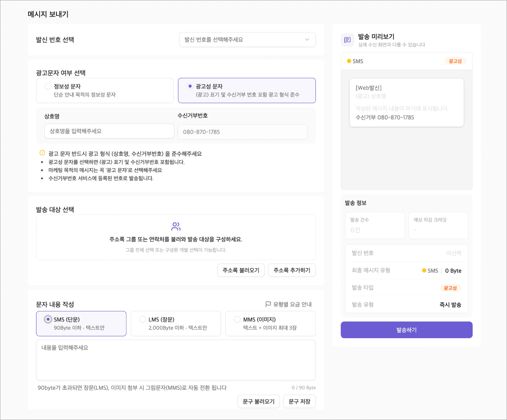The image size is (507, 420).
Task: Choose SMS (단문) message type
Action: pyautogui.click(x=81, y=323)
